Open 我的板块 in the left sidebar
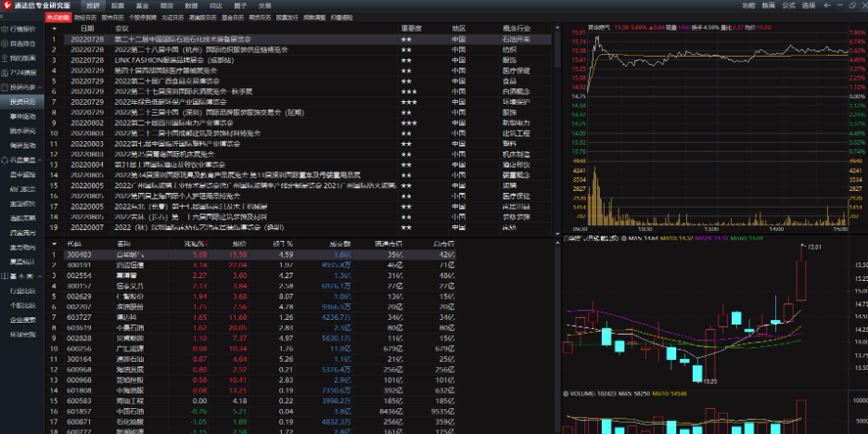 click(22, 57)
